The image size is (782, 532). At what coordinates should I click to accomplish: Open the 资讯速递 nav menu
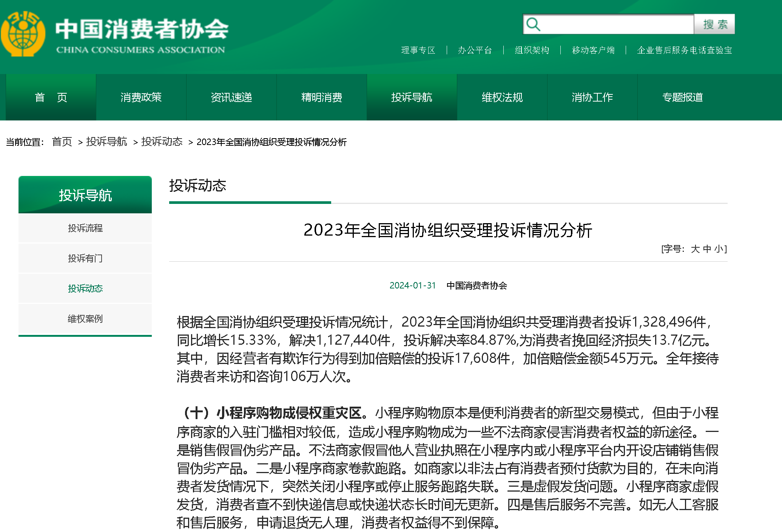point(231,97)
